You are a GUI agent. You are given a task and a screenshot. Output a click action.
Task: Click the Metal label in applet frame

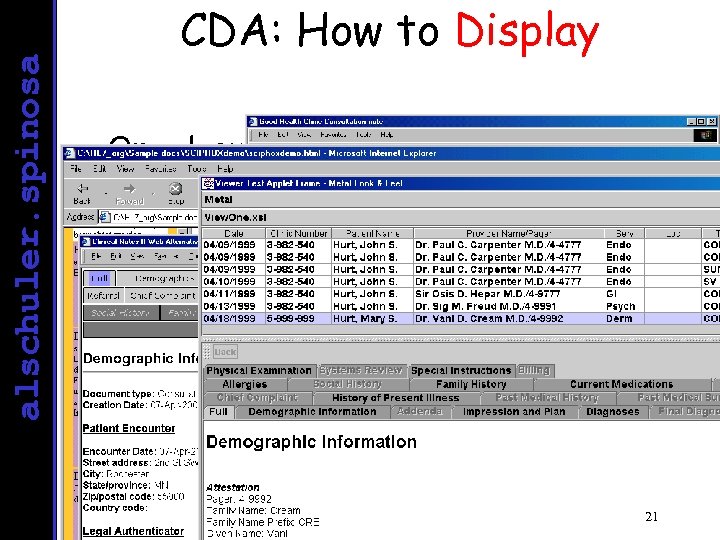219,200
